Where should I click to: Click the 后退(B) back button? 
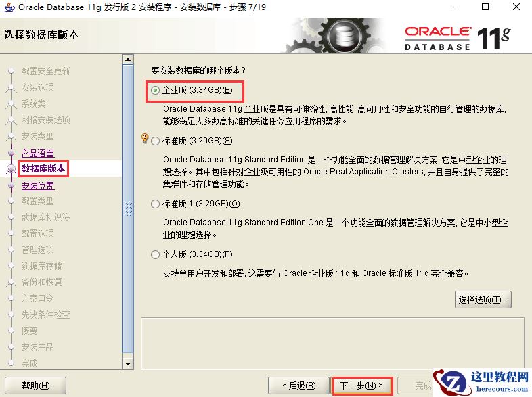point(298,386)
